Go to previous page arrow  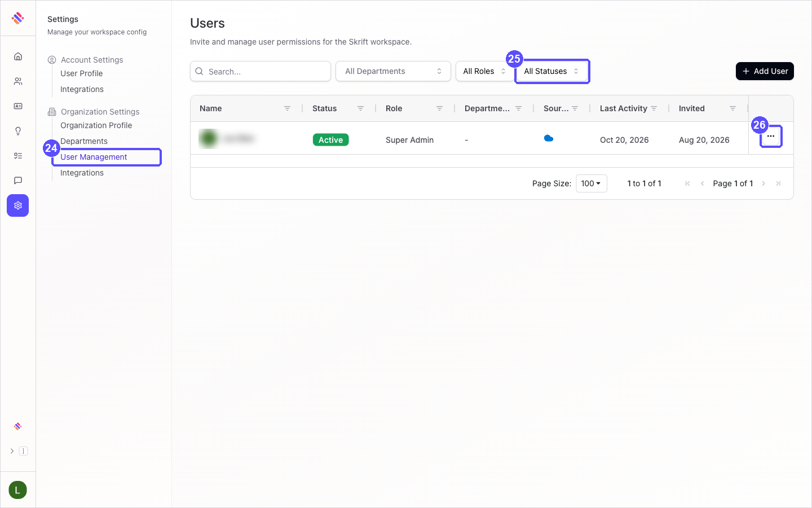coord(702,183)
